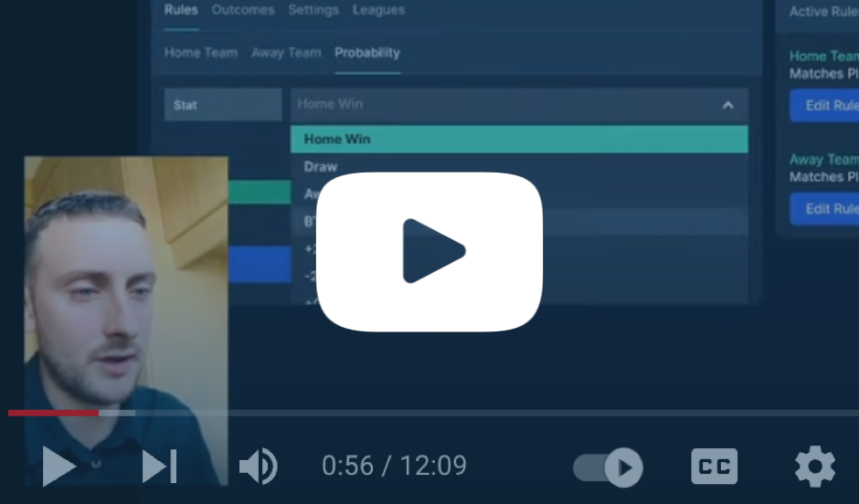This screenshot has width=859, height=504.
Task: Go to the Home Team sub-tab
Action: (x=201, y=53)
